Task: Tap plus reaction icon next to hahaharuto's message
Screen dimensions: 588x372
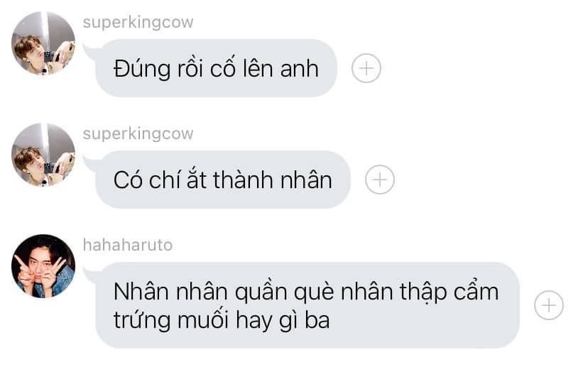Action: tap(549, 305)
